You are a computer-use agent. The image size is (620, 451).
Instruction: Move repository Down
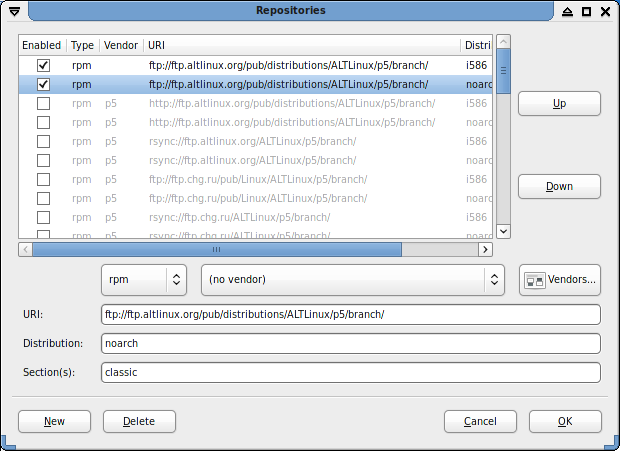[x=560, y=186]
